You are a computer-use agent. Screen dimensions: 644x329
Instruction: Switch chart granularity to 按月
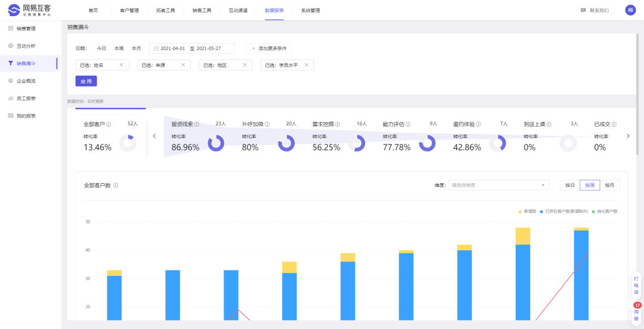click(x=609, y=185)
